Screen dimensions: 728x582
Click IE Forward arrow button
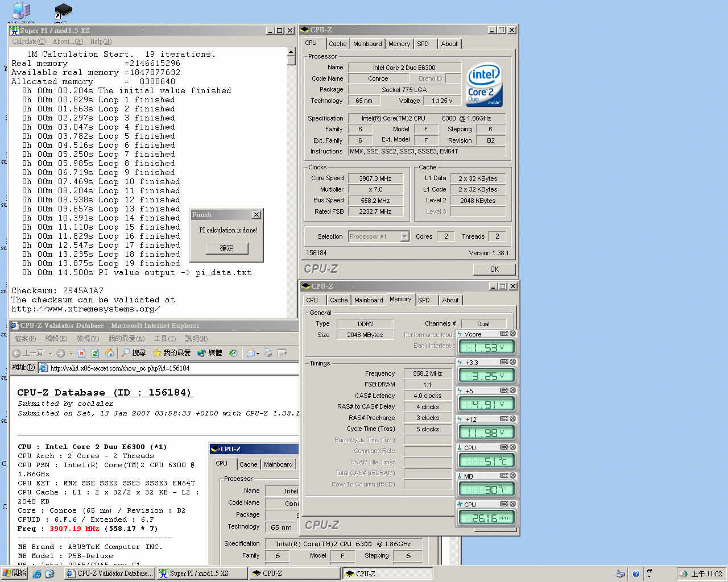(60, 353)
